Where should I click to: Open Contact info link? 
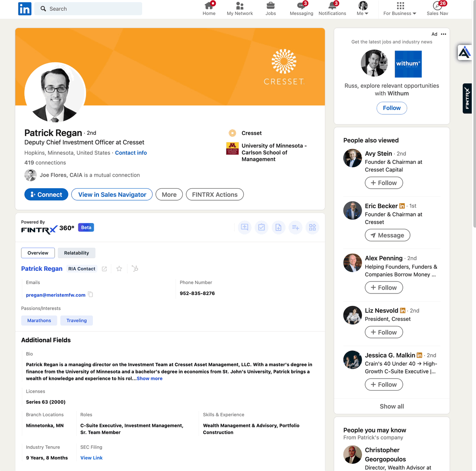point(131,153)
